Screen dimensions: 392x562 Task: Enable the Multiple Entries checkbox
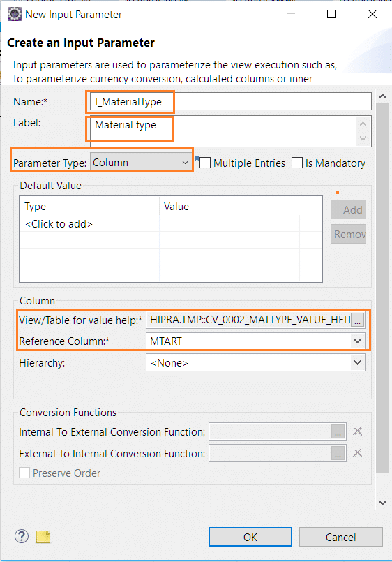pos(205,163)
